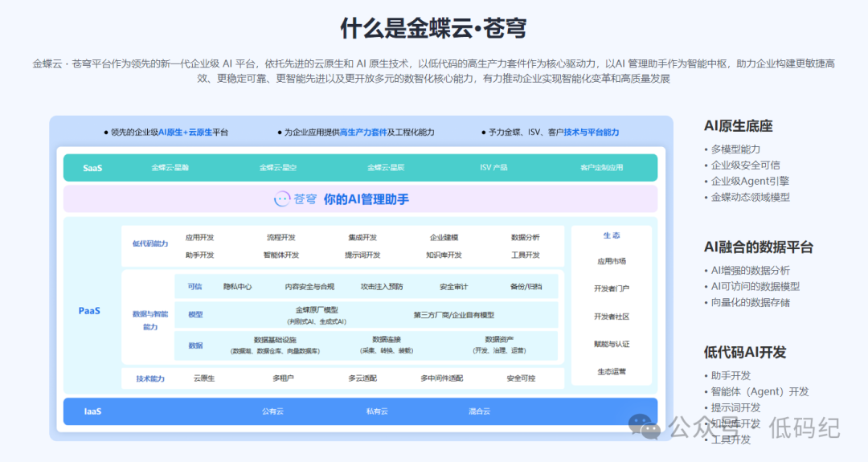Image resolution: width=868 pixels, height=462 pixels.
Task: Click the 金蝶云·星瀚 item in the SaaS bar
Action: pos(170,168)
